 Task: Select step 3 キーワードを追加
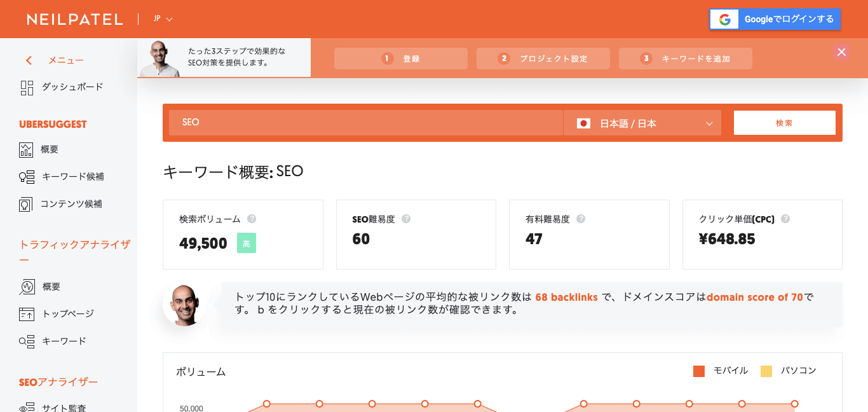point(686,58)
